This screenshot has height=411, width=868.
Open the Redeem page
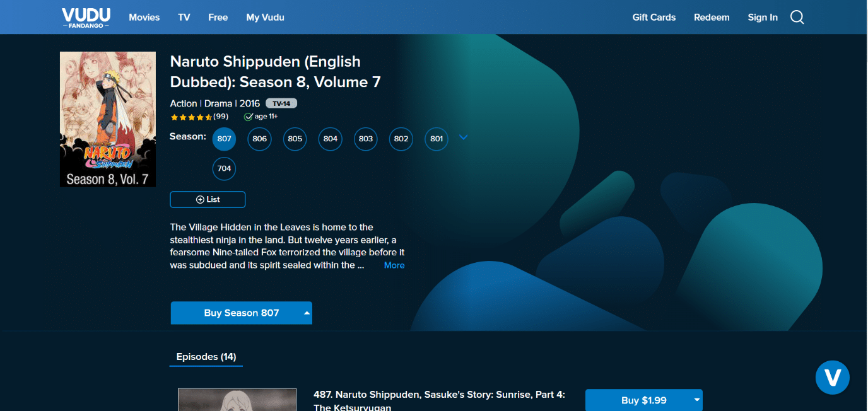pyautogui.click(x=712, y=18)
